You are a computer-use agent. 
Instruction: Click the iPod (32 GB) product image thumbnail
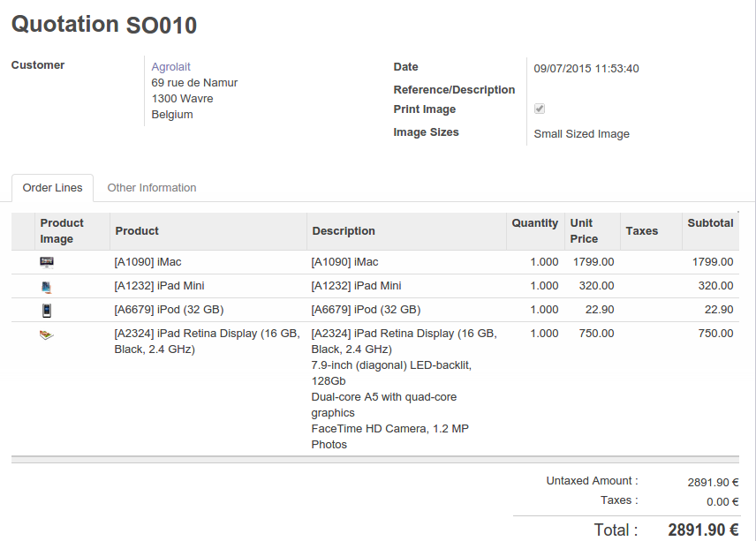pos(47,311)
